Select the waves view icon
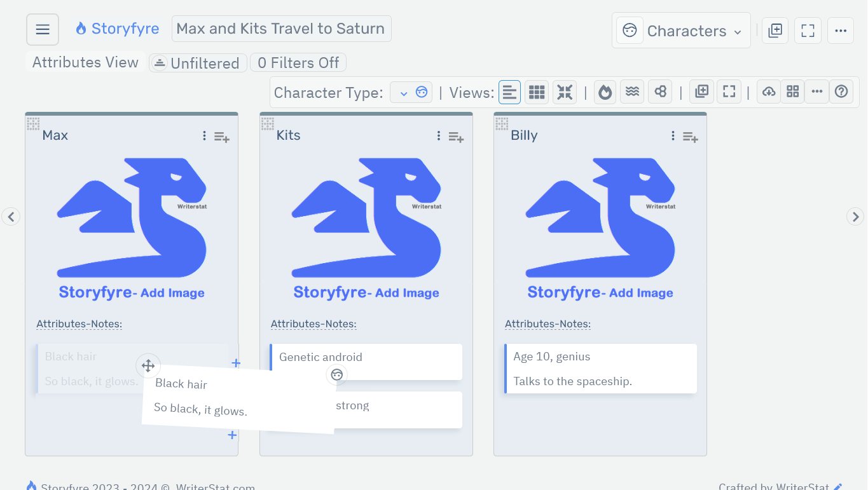 coord(631,91)
